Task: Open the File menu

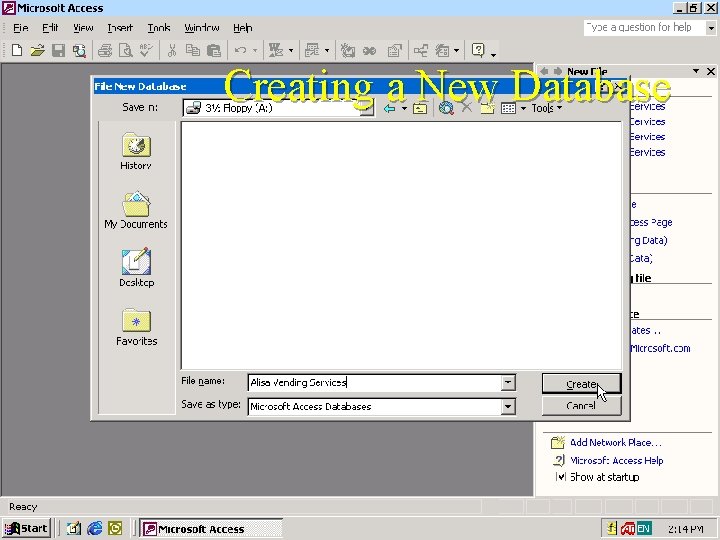Action: point(21,28)
